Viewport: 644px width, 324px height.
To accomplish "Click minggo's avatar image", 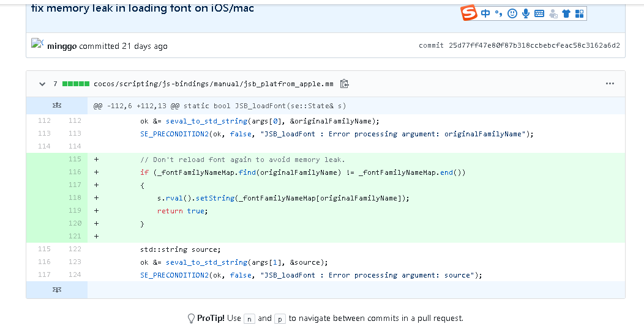I will click(x=37, y=44).
